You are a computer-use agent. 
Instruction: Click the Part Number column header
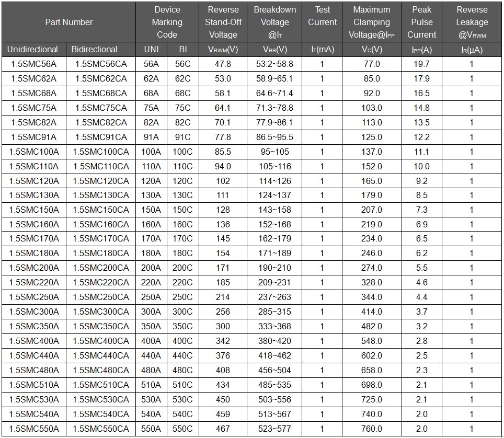[68, 22]
